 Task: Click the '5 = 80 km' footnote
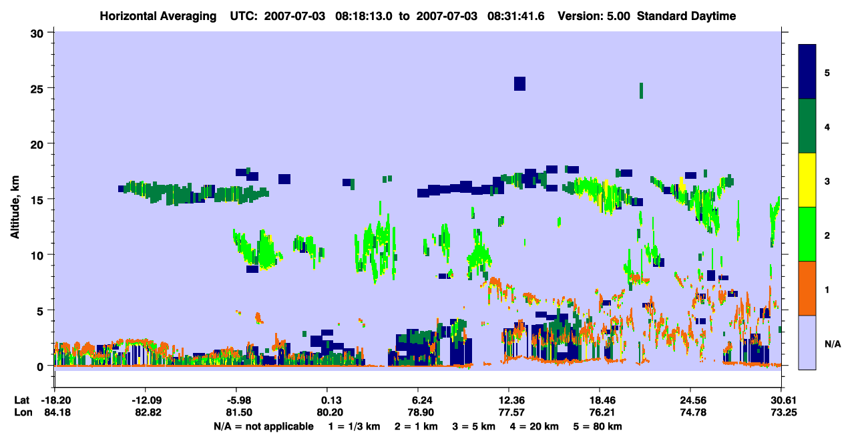(599, 426)
